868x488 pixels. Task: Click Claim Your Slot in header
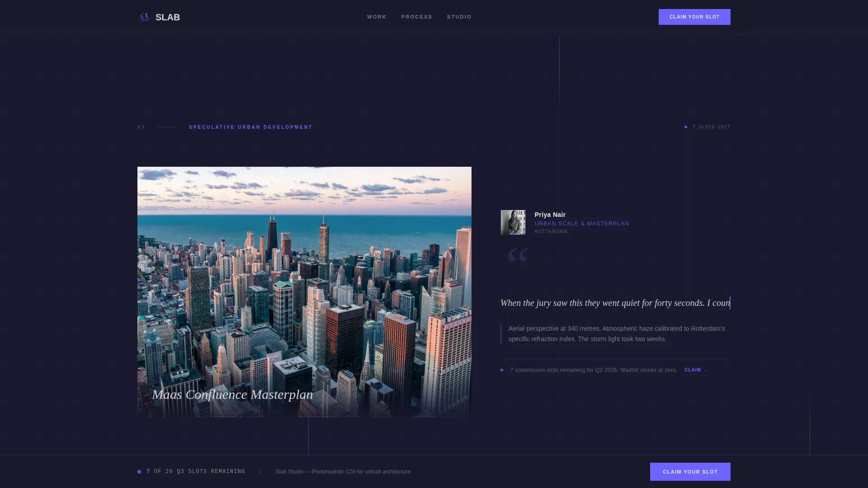tap(694, 17)
